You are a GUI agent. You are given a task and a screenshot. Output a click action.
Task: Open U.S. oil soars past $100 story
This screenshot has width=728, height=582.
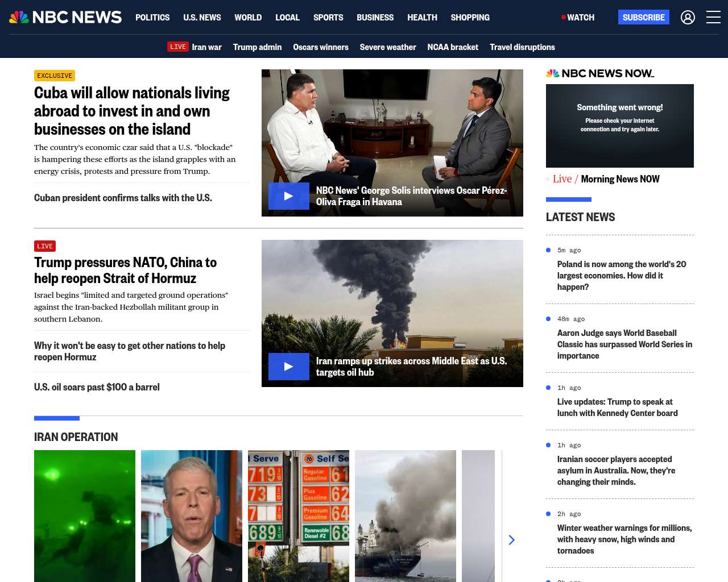tap(97, 387)
